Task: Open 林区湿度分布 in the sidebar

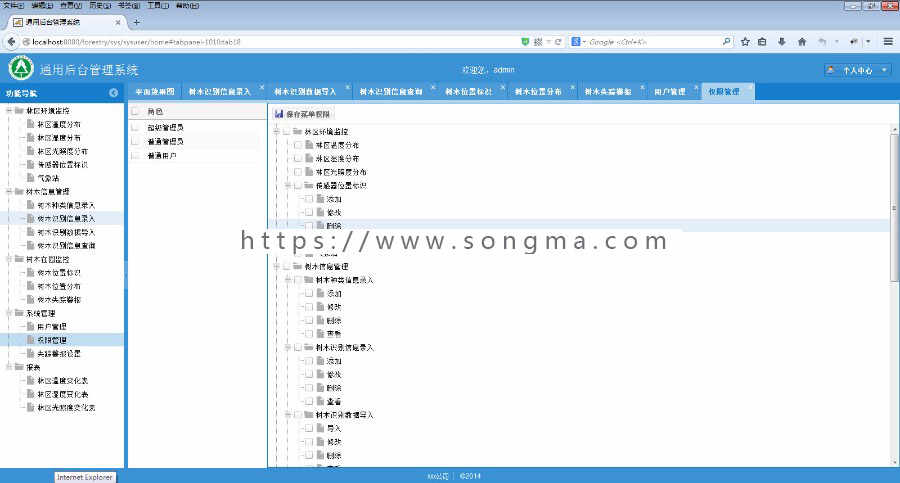Action: (59, 138)
